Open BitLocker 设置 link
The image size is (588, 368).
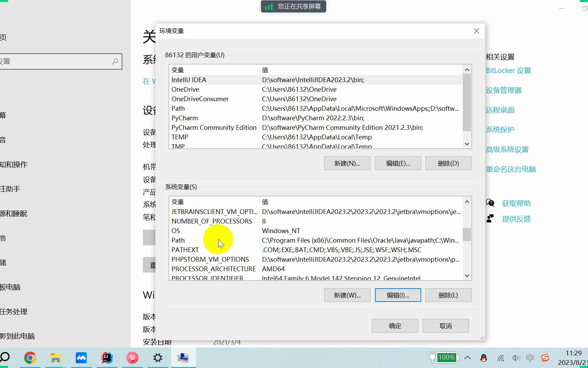(x=508, y=71)
